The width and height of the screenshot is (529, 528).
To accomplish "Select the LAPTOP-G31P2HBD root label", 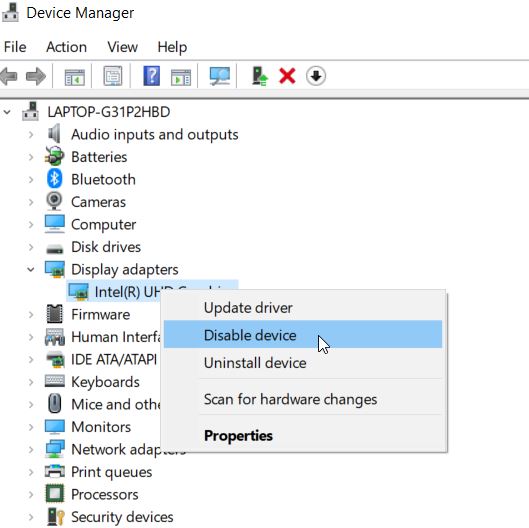I will 109,112.
